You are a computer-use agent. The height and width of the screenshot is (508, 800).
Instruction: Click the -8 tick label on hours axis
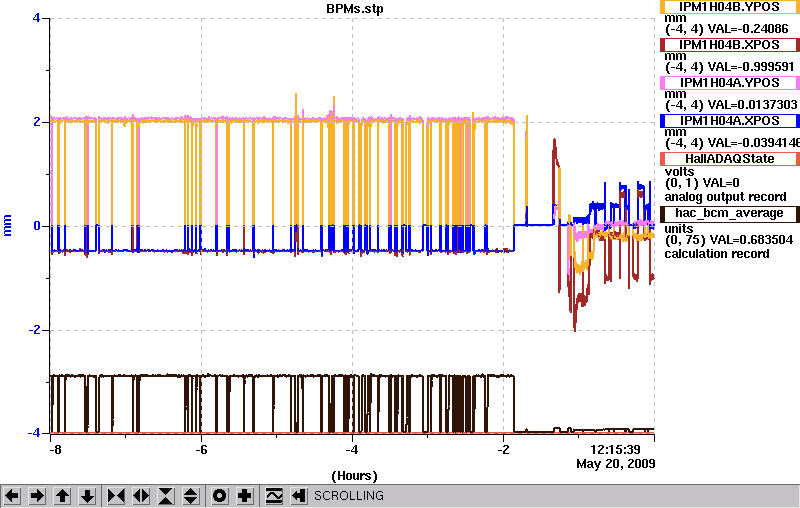(x=55, y=449)
